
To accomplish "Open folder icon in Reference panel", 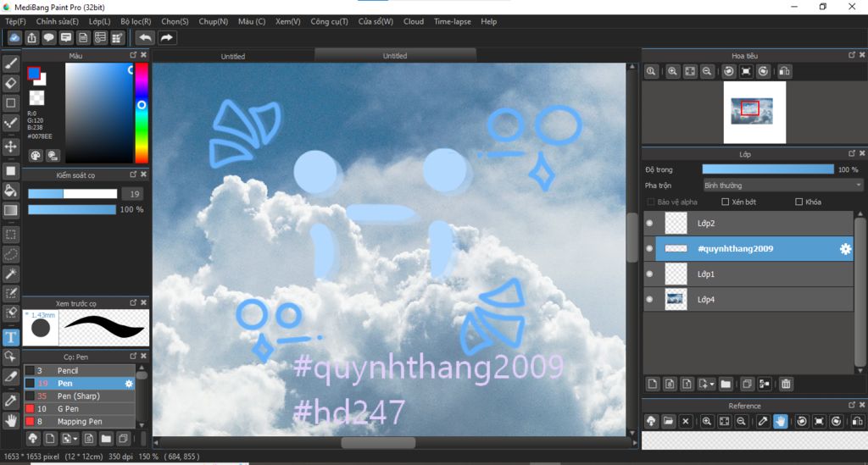I will 668,421.
